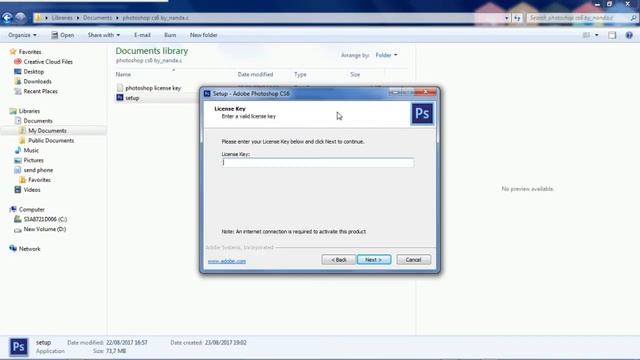
Task: Select Libraries in the navigation pane
Action: coord(29,111)
